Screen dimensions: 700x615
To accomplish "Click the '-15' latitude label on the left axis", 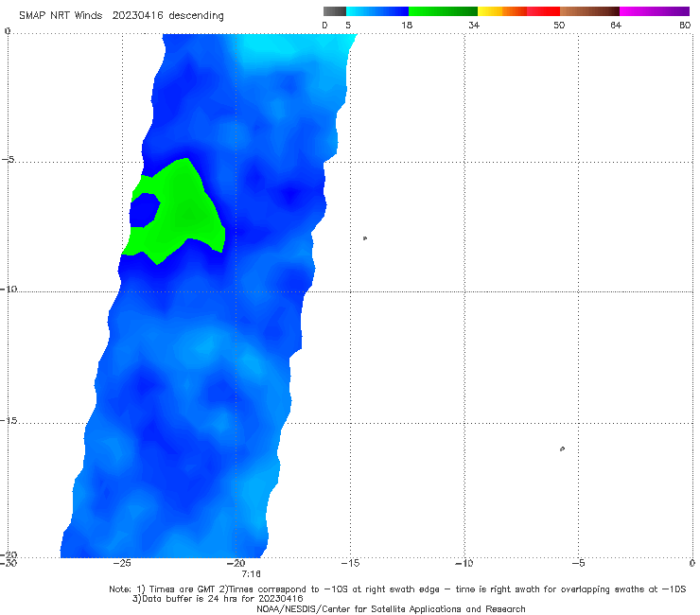I will (8, 420).
